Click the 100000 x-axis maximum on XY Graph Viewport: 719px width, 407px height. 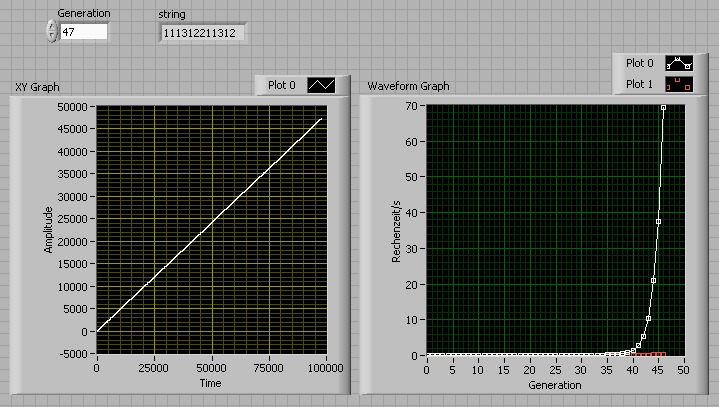pyautogui.click(x=325, y=368)
